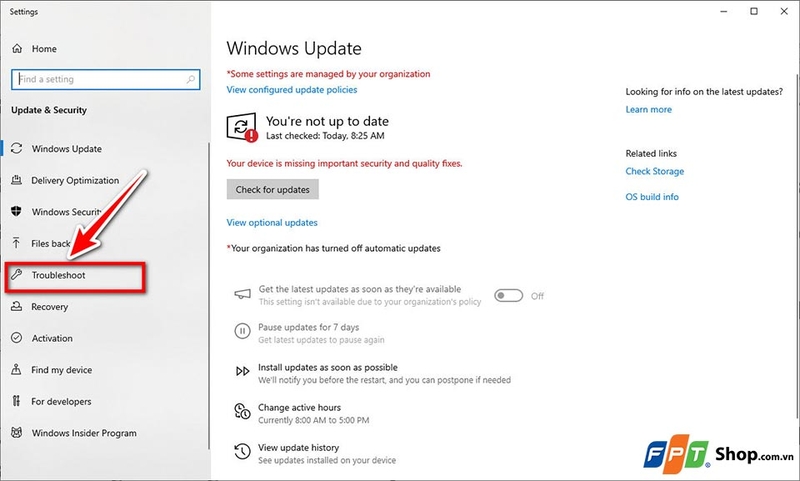Close the Settings window
Screen dimensions: 800x481
pyautogui.click(x=784, y=11)
